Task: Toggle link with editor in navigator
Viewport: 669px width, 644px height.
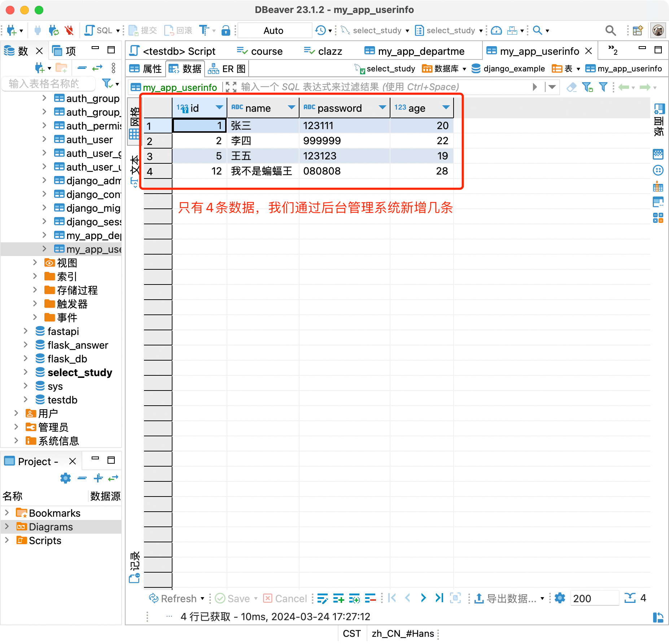Action: click(97, 67)
